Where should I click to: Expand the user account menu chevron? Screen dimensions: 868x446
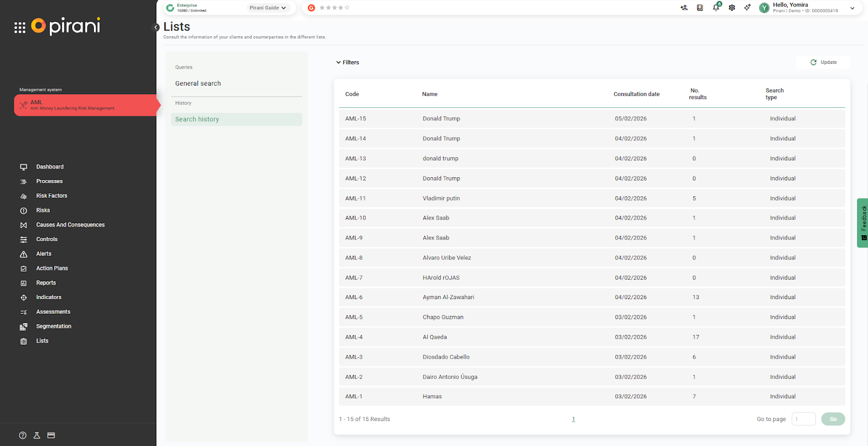point(852,8)
